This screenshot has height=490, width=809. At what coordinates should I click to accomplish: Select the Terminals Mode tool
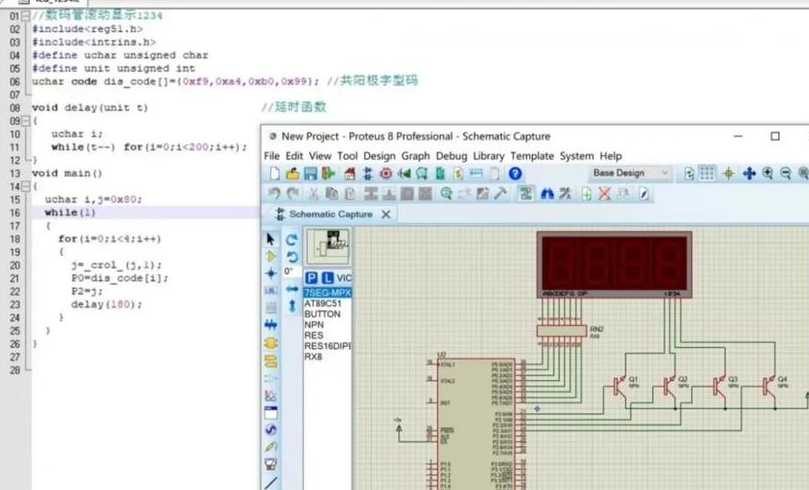point(271,360)
